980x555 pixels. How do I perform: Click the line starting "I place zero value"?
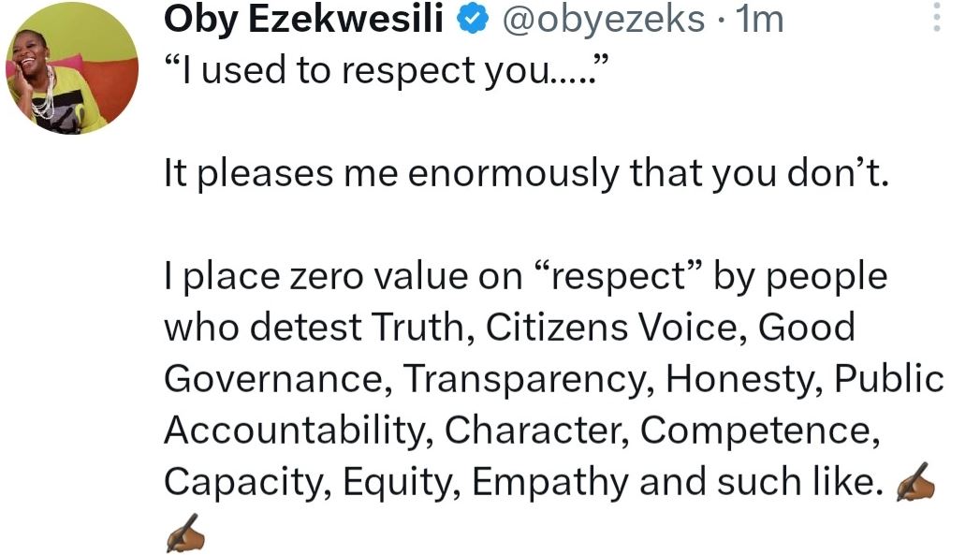(524, 277)
